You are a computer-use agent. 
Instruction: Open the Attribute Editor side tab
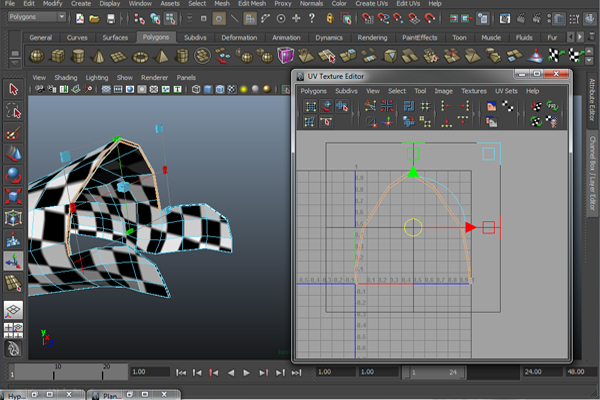(x=592, y=100)
